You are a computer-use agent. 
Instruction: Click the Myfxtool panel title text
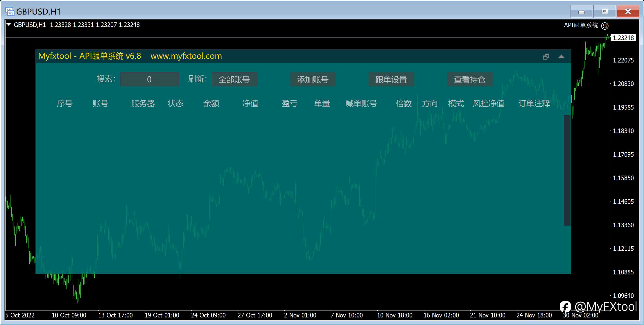[89, 56]
